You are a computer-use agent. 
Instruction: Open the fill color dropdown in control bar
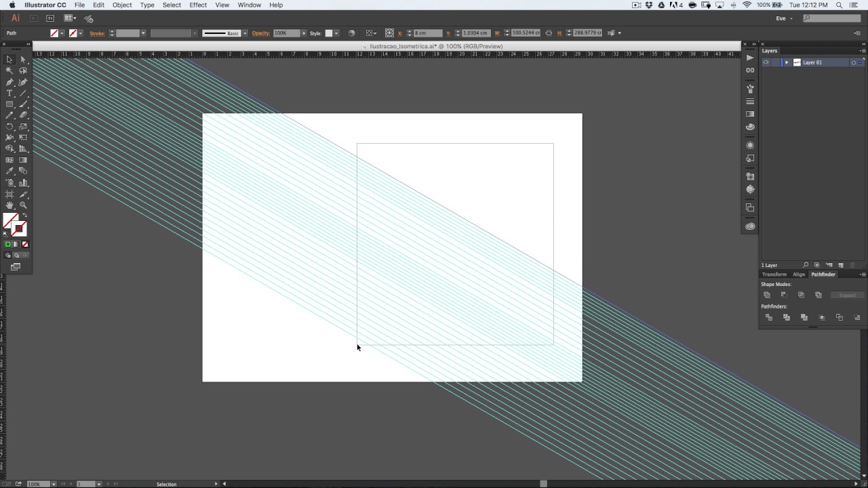point(62,33)
